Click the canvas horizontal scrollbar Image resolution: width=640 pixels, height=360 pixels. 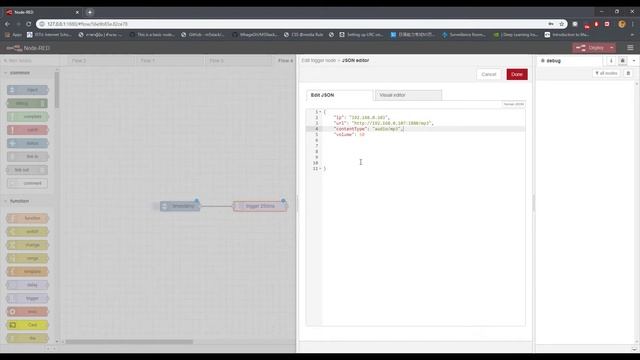(130, 342)
